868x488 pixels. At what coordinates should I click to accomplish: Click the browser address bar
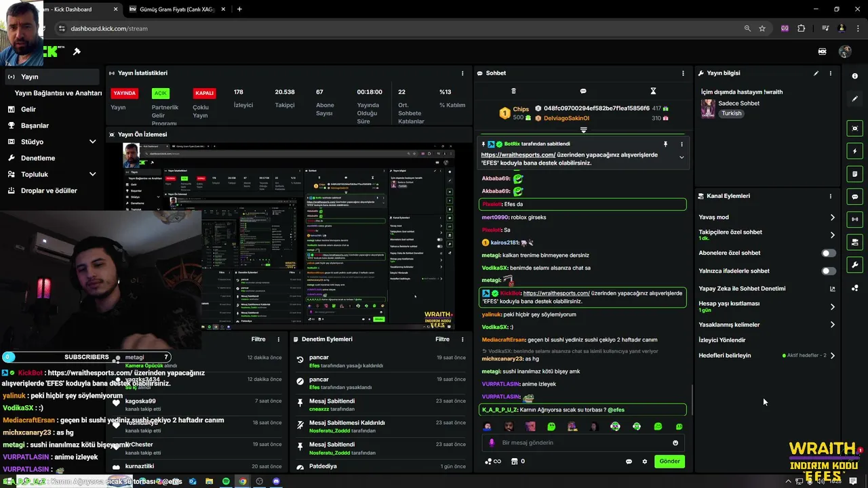[400, 28]
